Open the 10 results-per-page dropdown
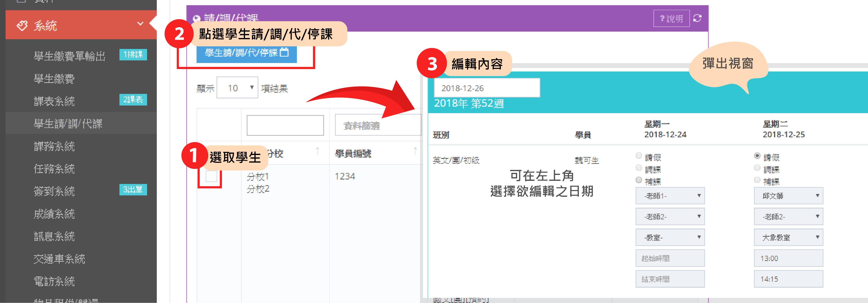The height and width of the screenshot is (303, 868). [237, 88]
